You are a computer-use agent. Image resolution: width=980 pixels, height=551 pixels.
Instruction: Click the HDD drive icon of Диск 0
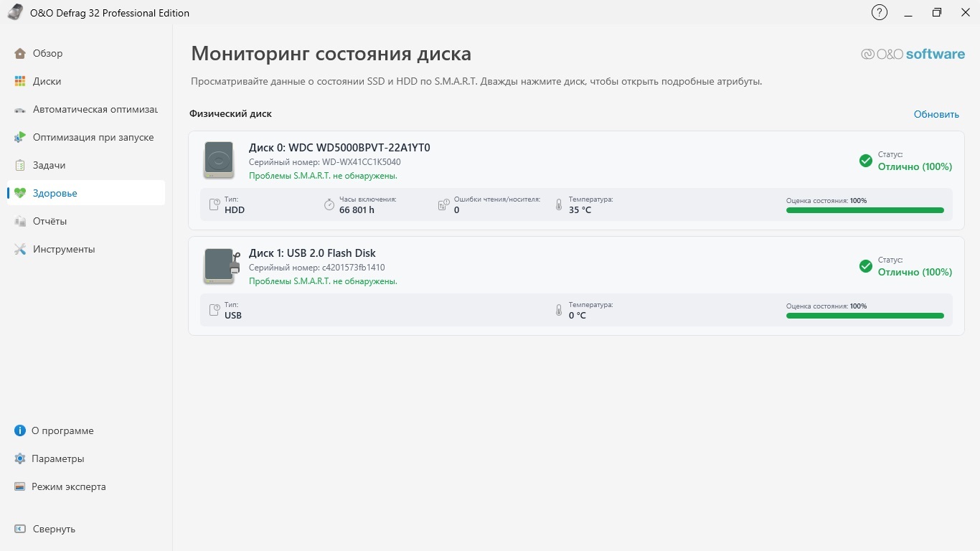tap(219, 159)
